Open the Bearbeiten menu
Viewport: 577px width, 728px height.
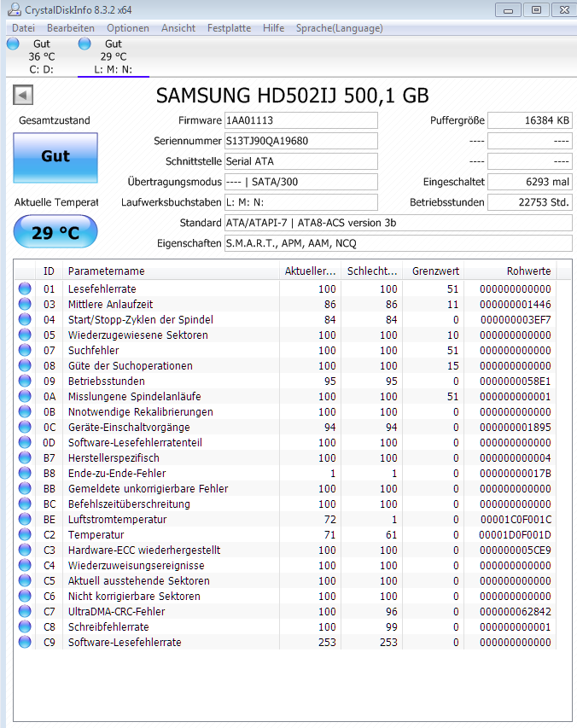(x=71, y=28)
